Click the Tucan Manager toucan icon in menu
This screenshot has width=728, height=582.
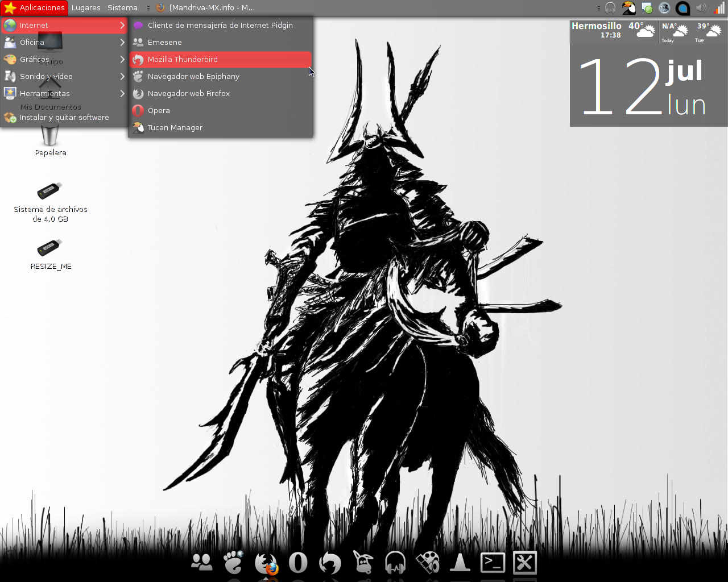click(138, 127)
